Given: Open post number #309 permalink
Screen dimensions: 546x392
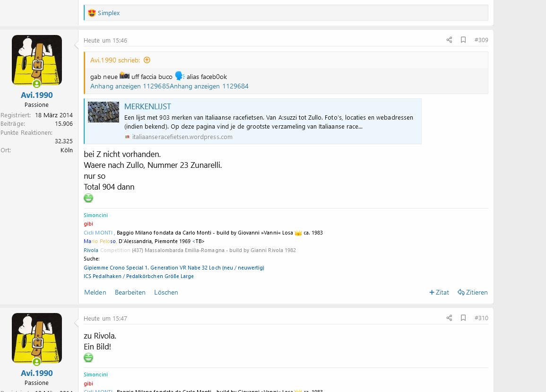Looking at the screenshot, I should click(481, 40).
